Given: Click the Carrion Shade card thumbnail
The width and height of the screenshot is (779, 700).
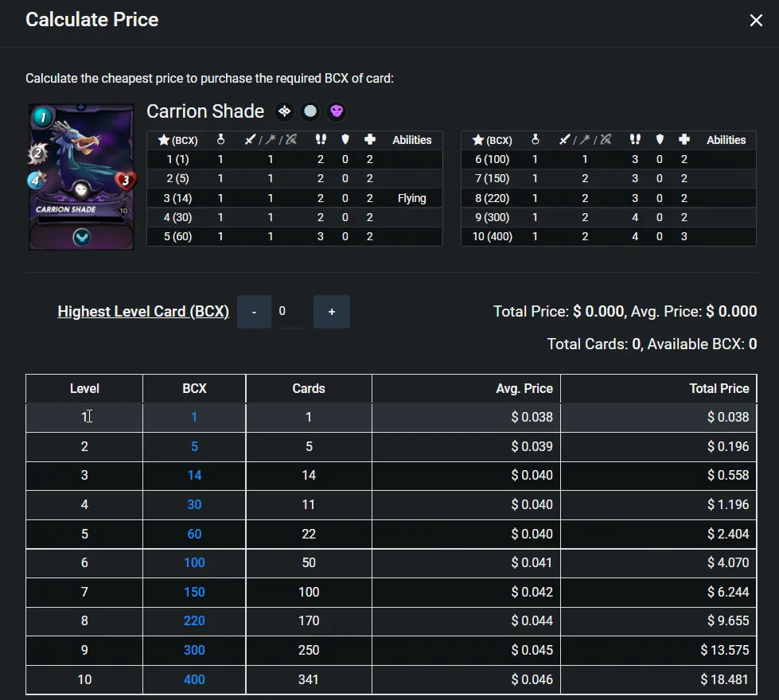Looking at the screenshot, I should pos(81,177).
